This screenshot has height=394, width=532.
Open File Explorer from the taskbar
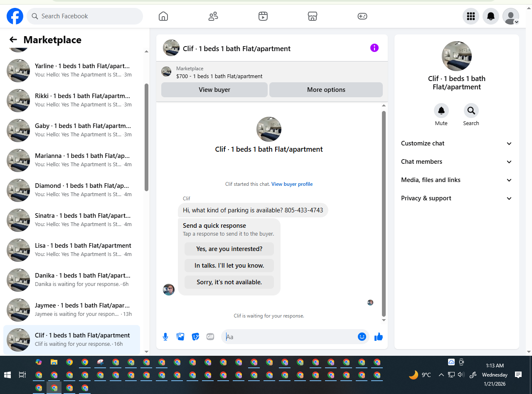coord(54,362)
